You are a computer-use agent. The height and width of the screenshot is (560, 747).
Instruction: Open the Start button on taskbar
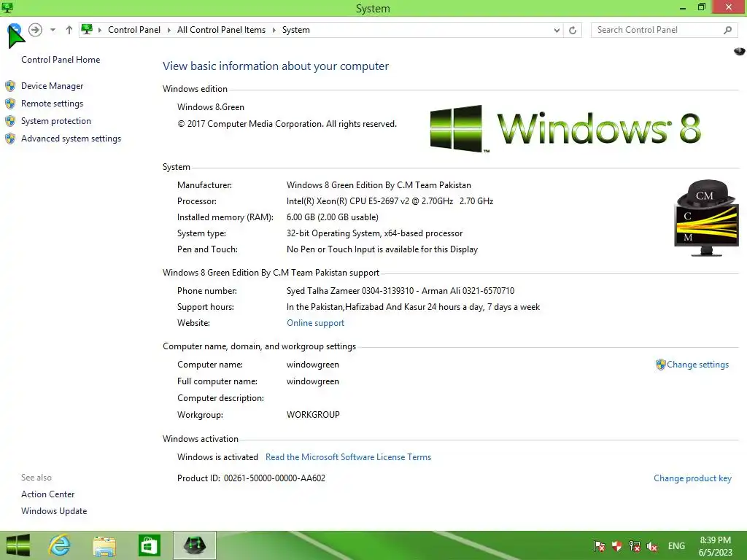[x=18, y=545]
